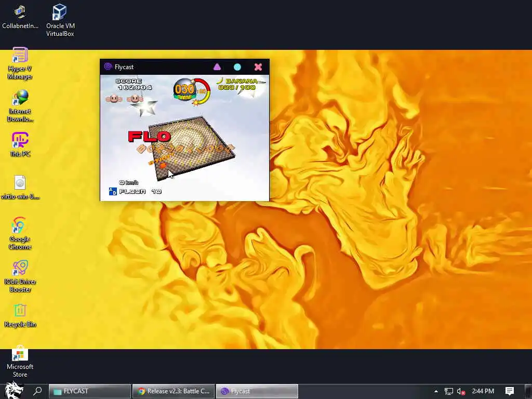Open taskbar search magnifier
This screenshot has width=532, height=399.
tap(37, 391)
